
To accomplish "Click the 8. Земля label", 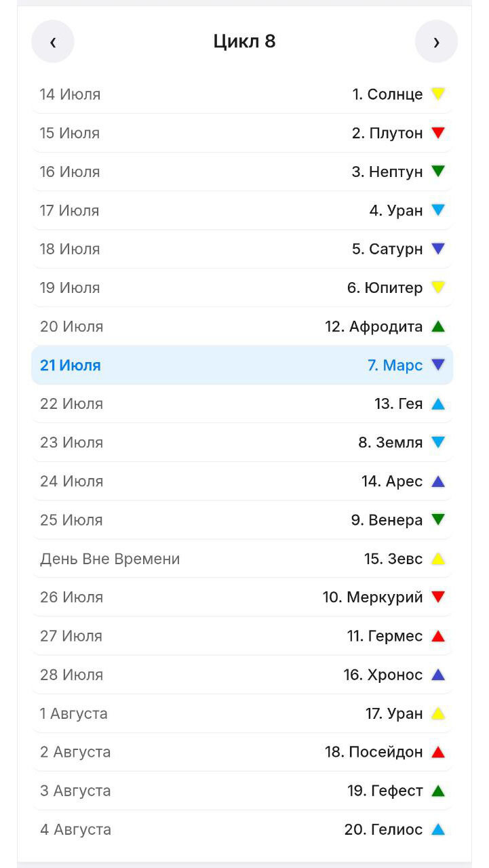I will 391,443.
